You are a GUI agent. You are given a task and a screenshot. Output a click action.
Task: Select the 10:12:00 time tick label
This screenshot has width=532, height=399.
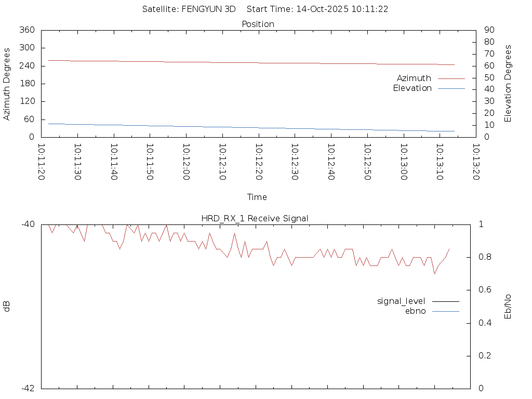coord(185,162)
